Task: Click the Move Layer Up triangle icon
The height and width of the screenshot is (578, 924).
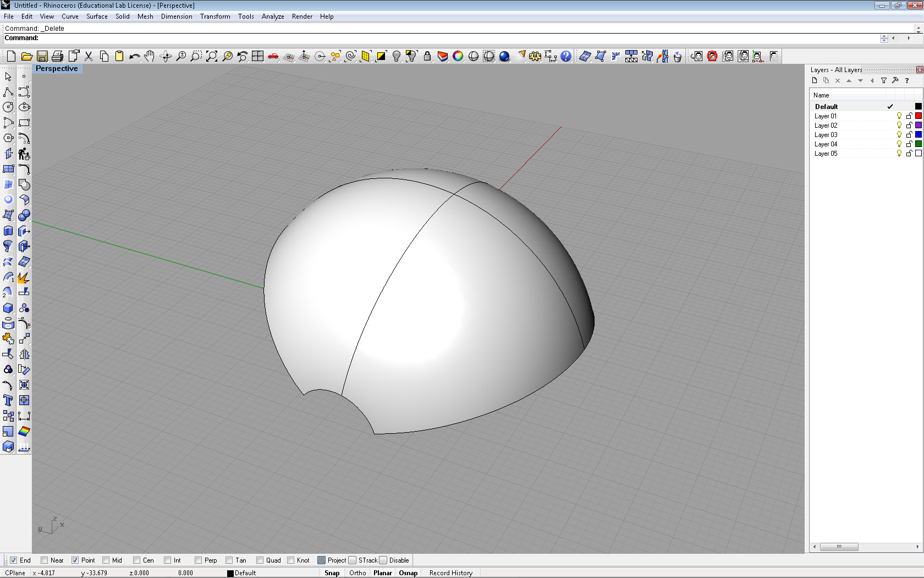Action: [849, 80]
